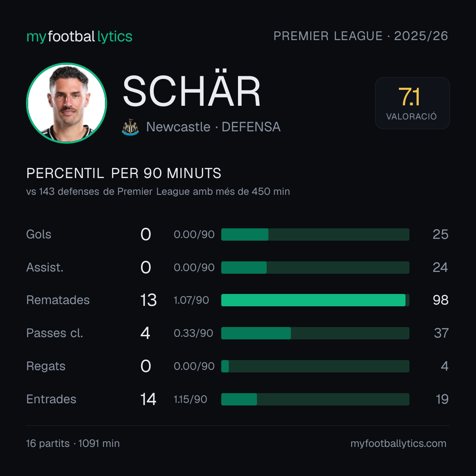Open the myfootballytics logo at top
This screenshot has height=476, width=476.
tap(79, 37)
